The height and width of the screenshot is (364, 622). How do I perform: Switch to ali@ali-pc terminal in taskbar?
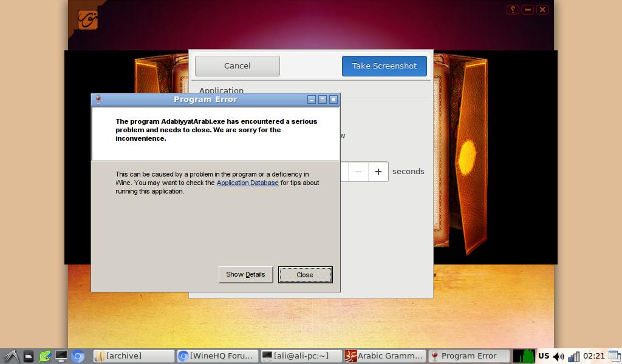pos(301,356)
